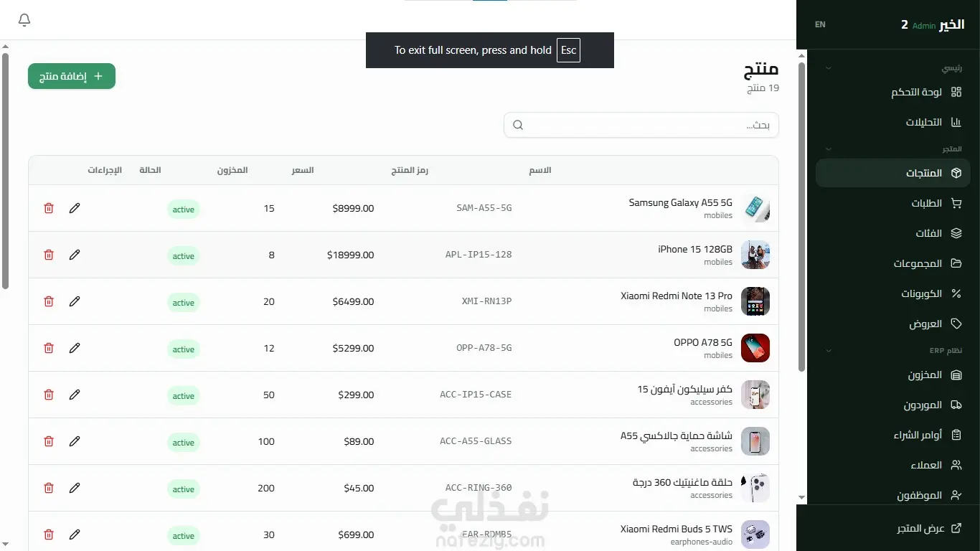Edit the ACC-RING-360 magnetic ring product
The image size is (980, 551).
[75, 488]
